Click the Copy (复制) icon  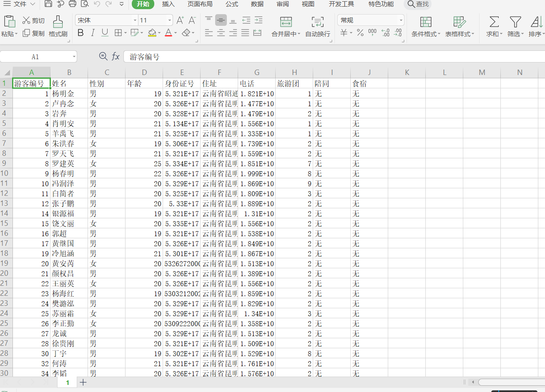26,33
